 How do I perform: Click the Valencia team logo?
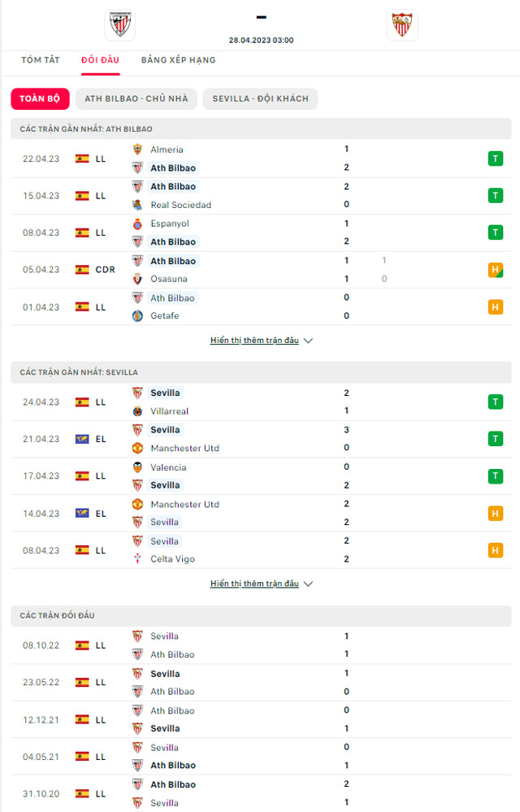(137, 467)
